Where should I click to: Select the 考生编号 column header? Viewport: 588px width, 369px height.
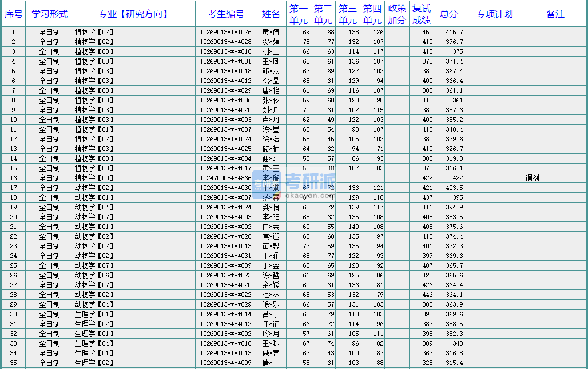tap(225, 14)
